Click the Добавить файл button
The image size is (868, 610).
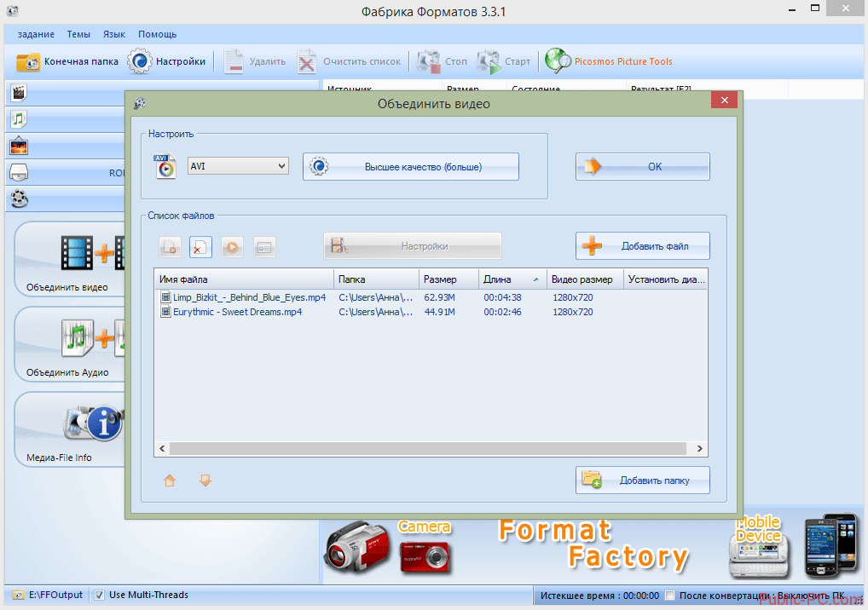pos(643,246)
